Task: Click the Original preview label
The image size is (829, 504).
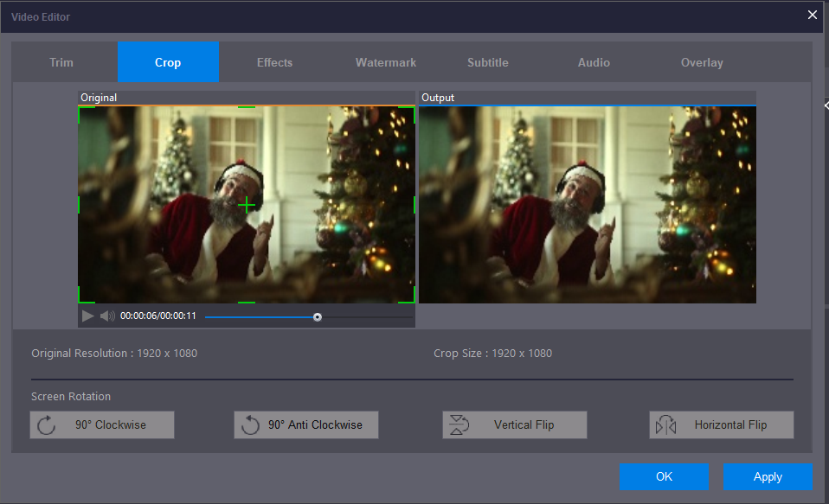Action: coord(99,98)
